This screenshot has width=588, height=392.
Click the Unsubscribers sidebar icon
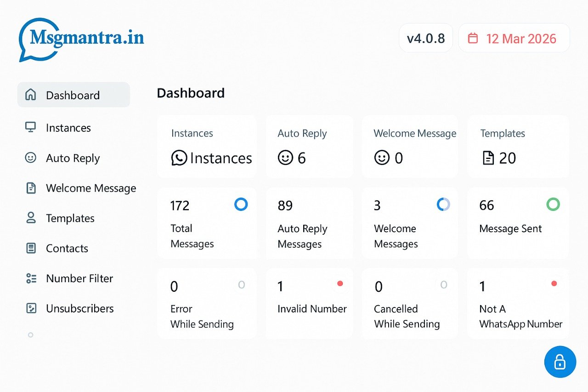click(x=31, y=308)
